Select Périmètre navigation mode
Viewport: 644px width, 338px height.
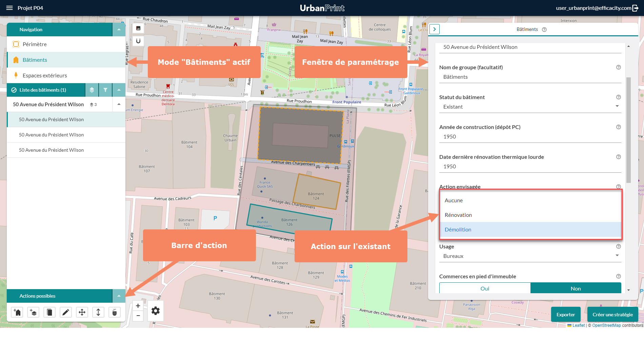(x=66, y=44)
